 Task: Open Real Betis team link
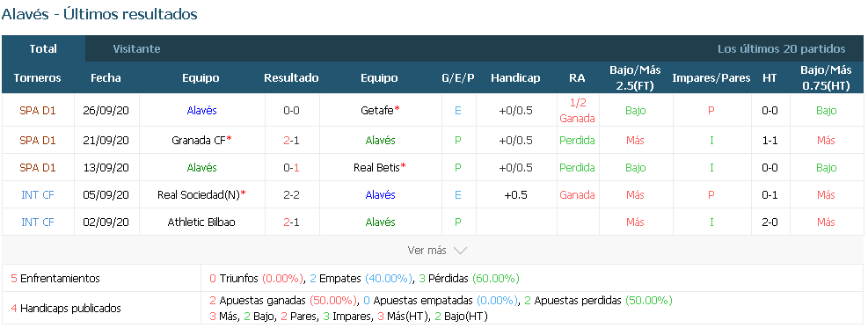pyautogui.click(x=377, y=167)
